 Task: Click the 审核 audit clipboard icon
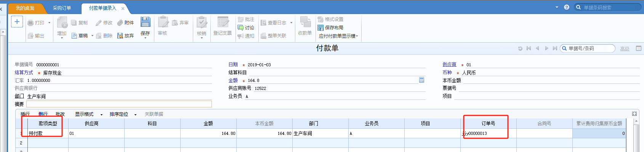163,22
